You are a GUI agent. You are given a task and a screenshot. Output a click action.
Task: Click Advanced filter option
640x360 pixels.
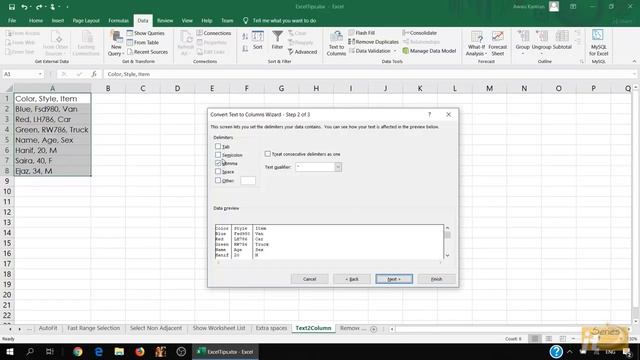(302, 52)
